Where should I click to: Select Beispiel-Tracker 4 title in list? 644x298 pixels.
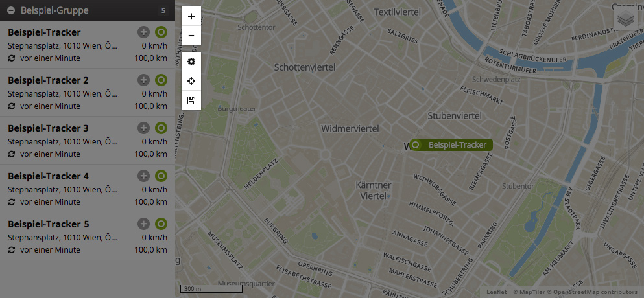48,176
